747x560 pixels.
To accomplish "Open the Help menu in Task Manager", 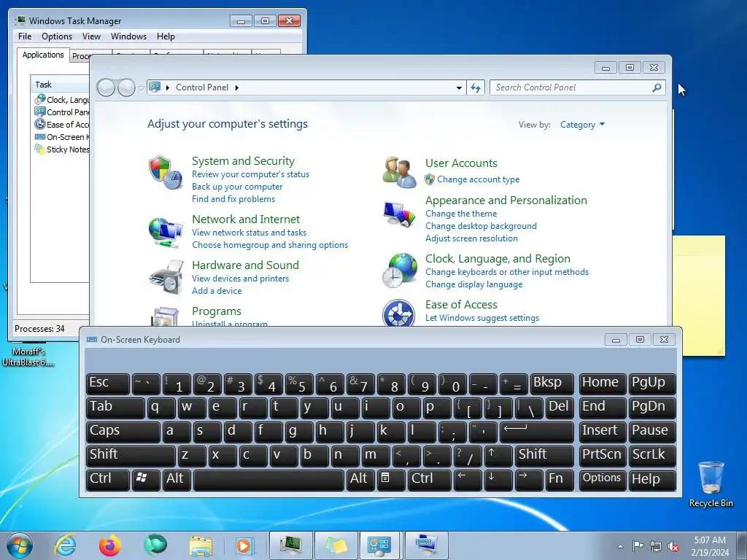I will [x=166, y=36].
